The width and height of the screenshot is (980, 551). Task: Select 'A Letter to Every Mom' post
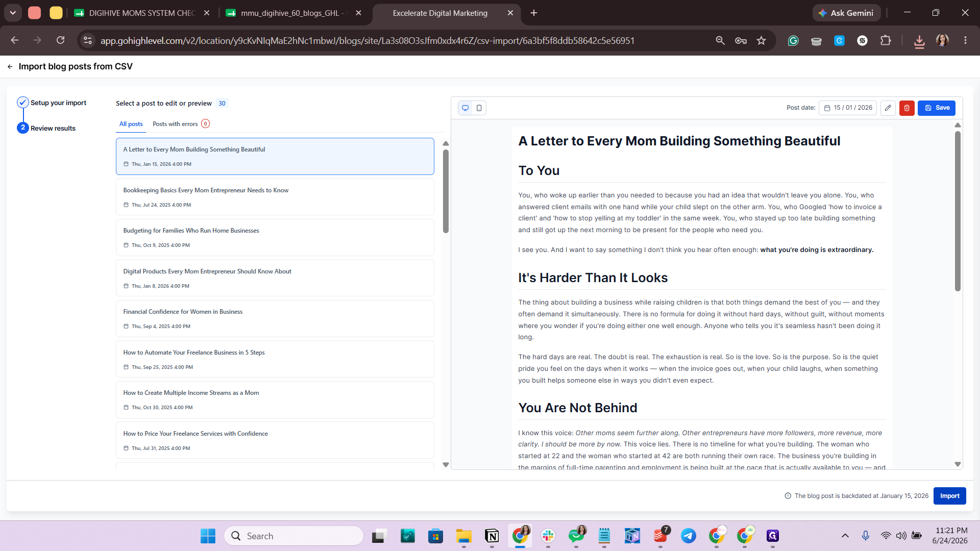pyautogui.click(x=275, y=156)
